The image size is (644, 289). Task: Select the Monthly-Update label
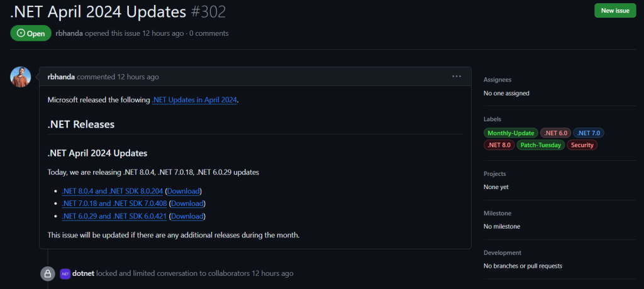[x=511, y=133]
